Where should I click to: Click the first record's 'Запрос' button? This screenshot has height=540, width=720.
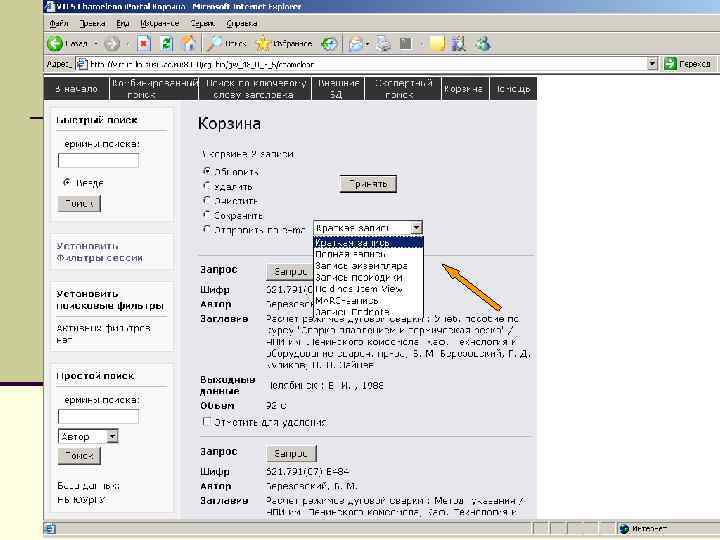(291, 272)
